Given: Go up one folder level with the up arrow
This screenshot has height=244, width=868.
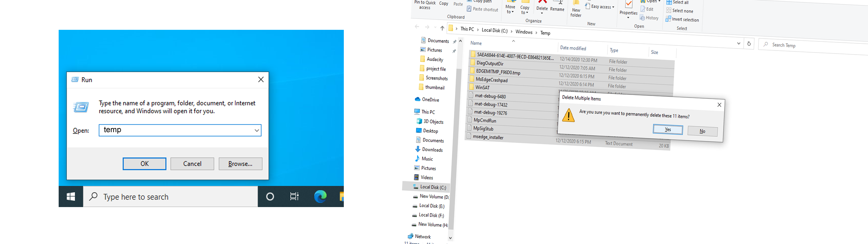Looking at the screenshot, I should (442, 28).
